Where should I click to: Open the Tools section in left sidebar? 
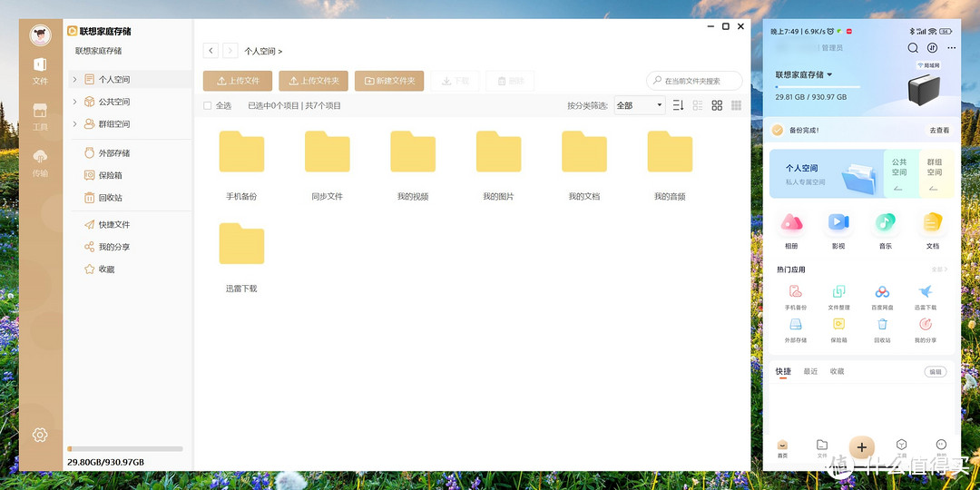pos(40,116)
